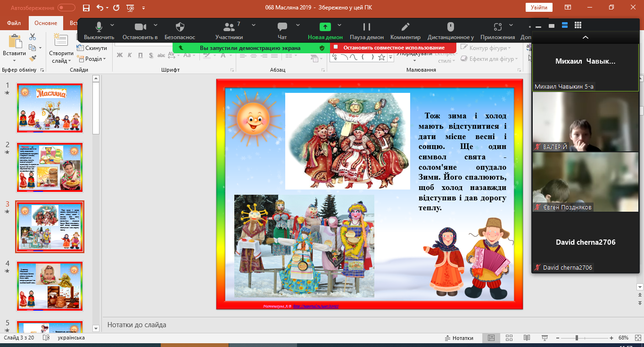This screenshot has height=347, width=644.
Task: Save the presentation with the floppy disk icon
Action: pyautogui.click(x=86, y=8)
